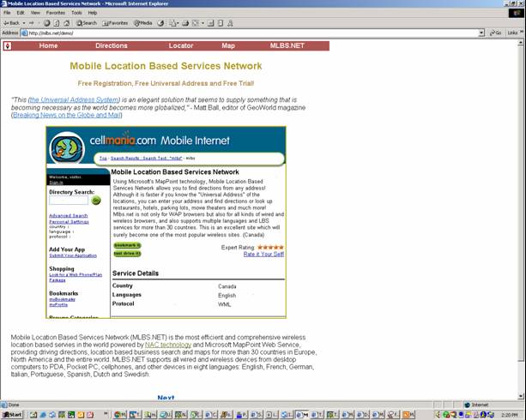Open the Media toolbar button
Image resolution: width=526 pixels, height=420 pixels.
click(x=143, y=23)
